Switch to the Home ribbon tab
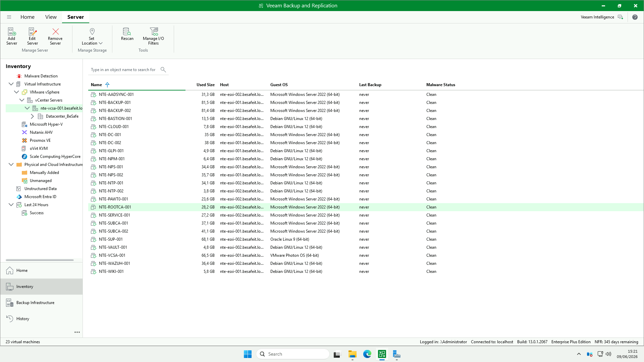This screenshot has height=362, width=644. 28,17
